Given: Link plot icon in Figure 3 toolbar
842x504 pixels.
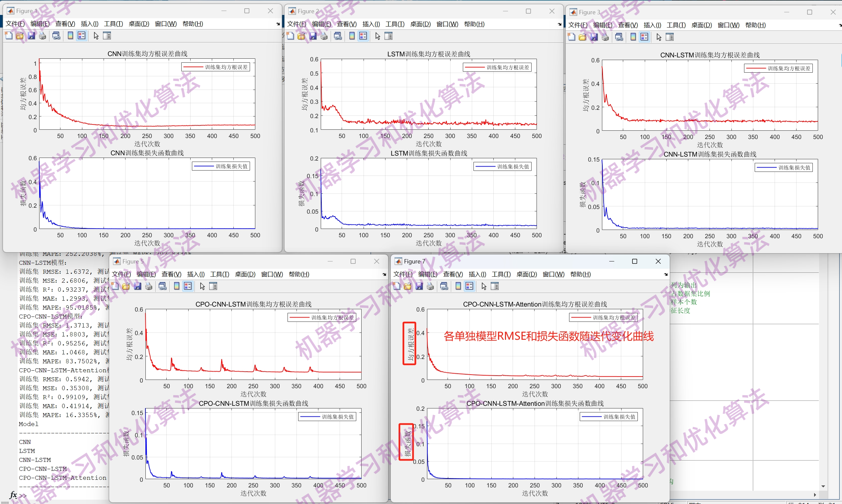Looking at the screenshot, I should click(619, 37).
